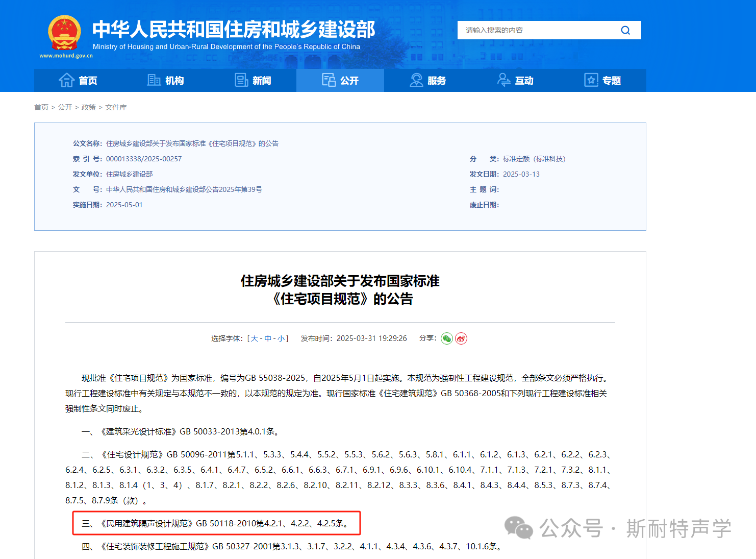Image resolution: width=756 pixels, height=559 pixels.
Task: Click the 发文日期 value 2025-03-13
Action: pos(521,174)
